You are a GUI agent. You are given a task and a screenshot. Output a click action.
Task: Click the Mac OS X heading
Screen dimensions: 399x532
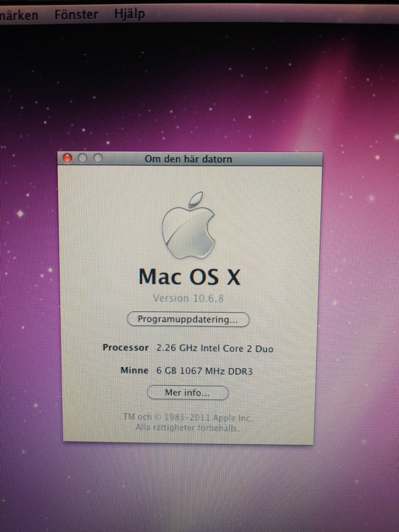click(190, 277)
